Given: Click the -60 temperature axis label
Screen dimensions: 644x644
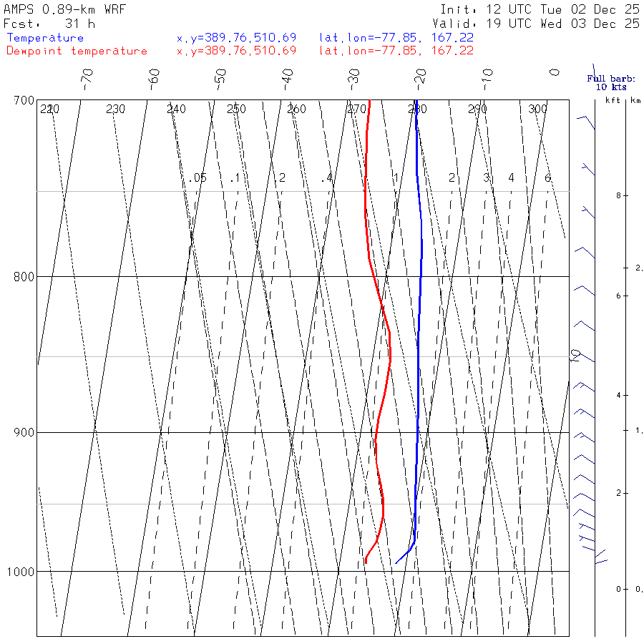Looking at the screenshot, I should [x=154, y=79].
